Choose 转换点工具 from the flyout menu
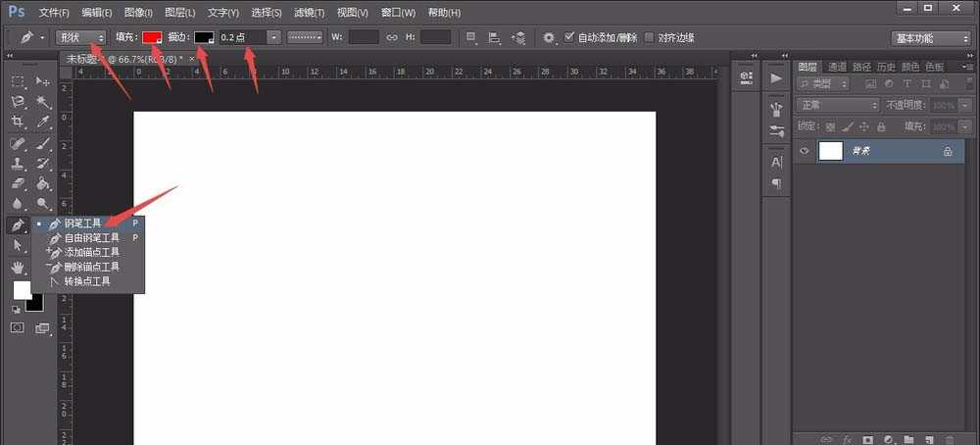Image resolution: width=980 pixels, height=445 pixels. (x=87, y=281)
